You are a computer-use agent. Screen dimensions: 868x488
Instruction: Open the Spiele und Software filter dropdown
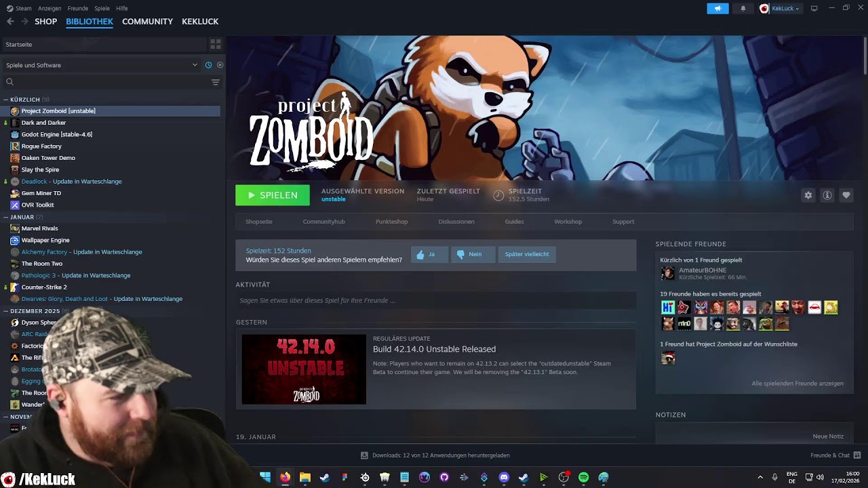tap(102, 65)
